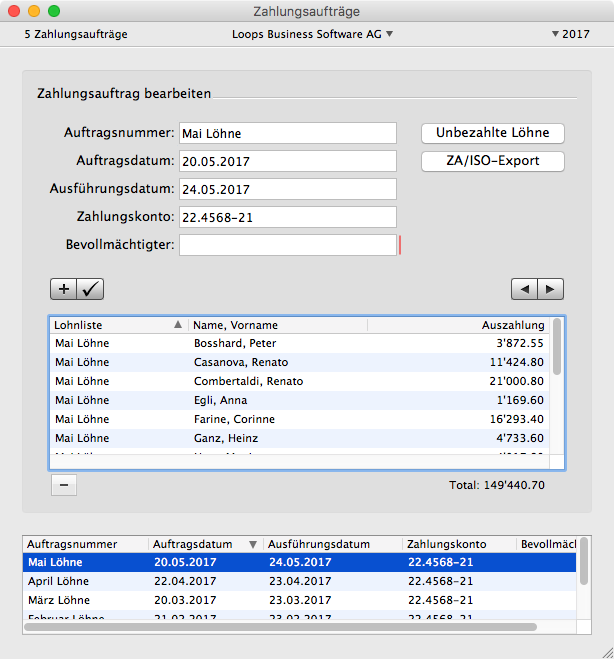Click the date 23.04.2017 in the April row
Viewport: 614px width, 659px height.
300,581
